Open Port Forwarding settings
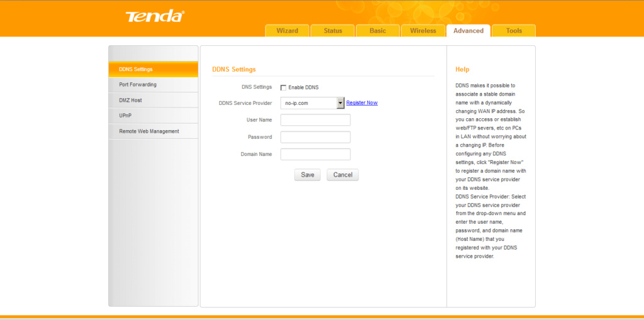This screenshot has height=320, width=644. point(153,84)
